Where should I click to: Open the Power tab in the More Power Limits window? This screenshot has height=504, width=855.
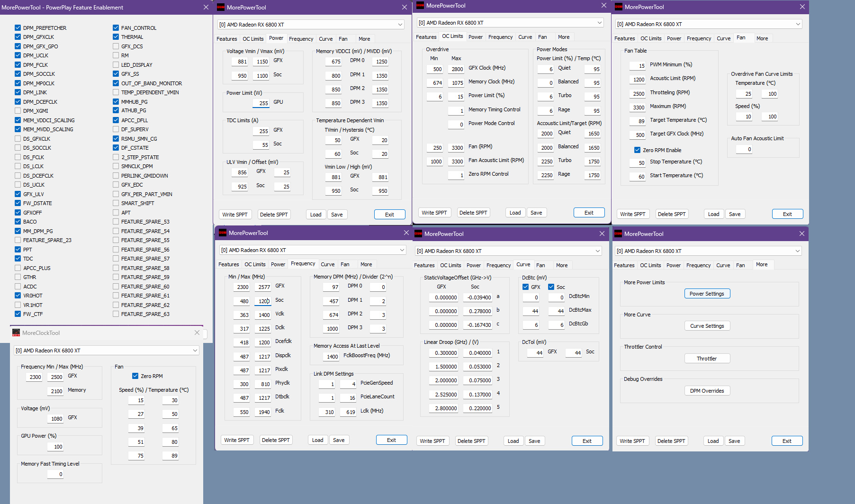(x=674, y=265)
